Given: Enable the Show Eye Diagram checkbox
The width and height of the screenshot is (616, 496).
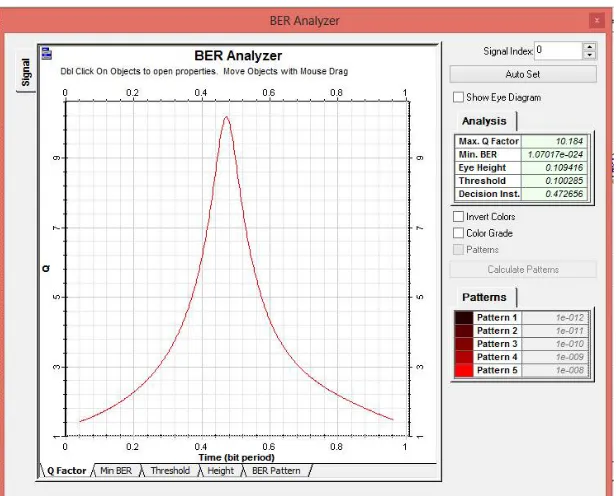Looking at the screenshot, I should [458, 97].
